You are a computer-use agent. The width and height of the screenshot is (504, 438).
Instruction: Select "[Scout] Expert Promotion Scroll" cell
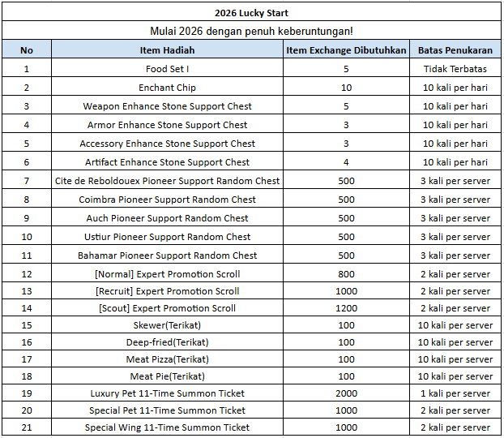[x=167, y=308]
